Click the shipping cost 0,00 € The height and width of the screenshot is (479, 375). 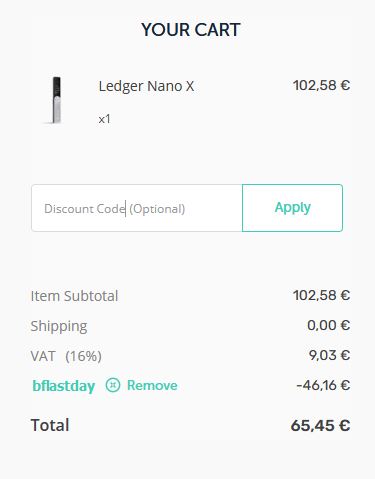click(328, 325)
